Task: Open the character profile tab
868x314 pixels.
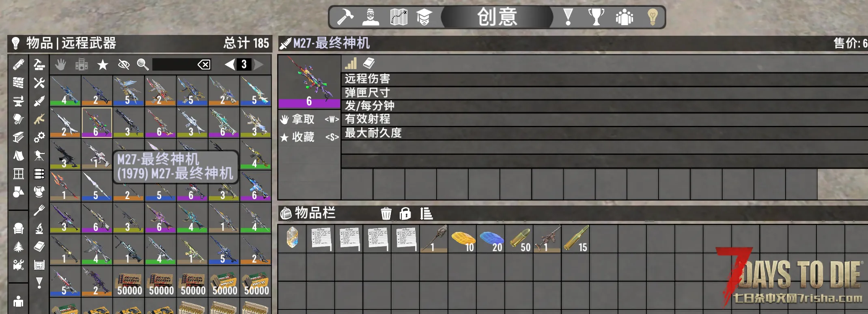Action: (370, 17)
